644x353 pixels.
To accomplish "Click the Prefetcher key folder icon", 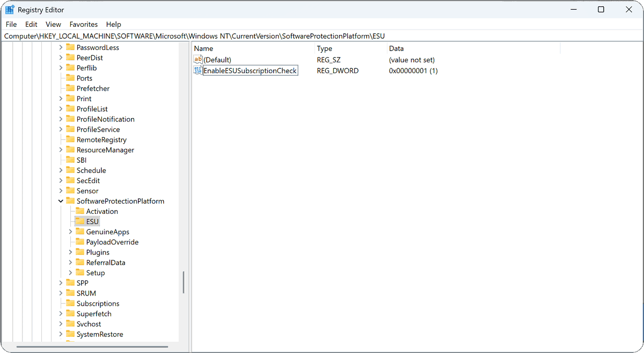I will pos(71,88).
